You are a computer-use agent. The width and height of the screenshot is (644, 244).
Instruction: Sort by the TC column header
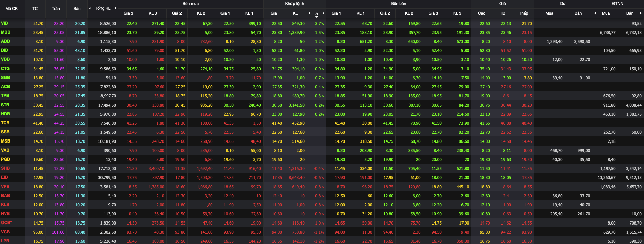click(x=35, y=9)
